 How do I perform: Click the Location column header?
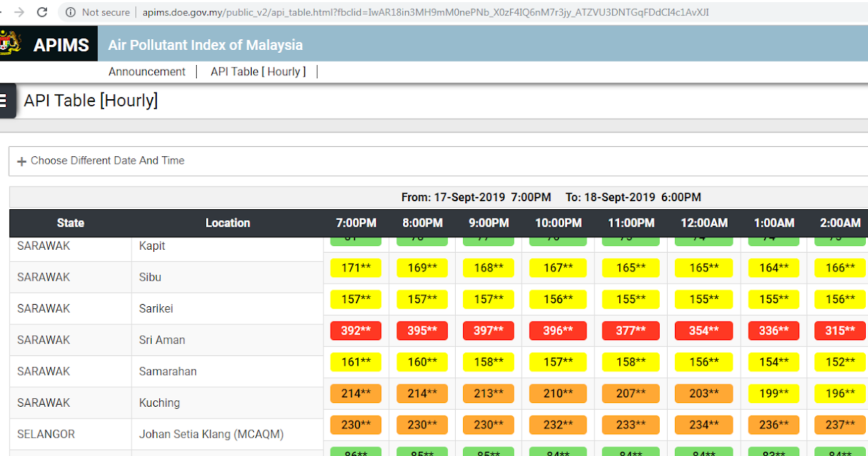pyautogui.click(x=228, y=223)
